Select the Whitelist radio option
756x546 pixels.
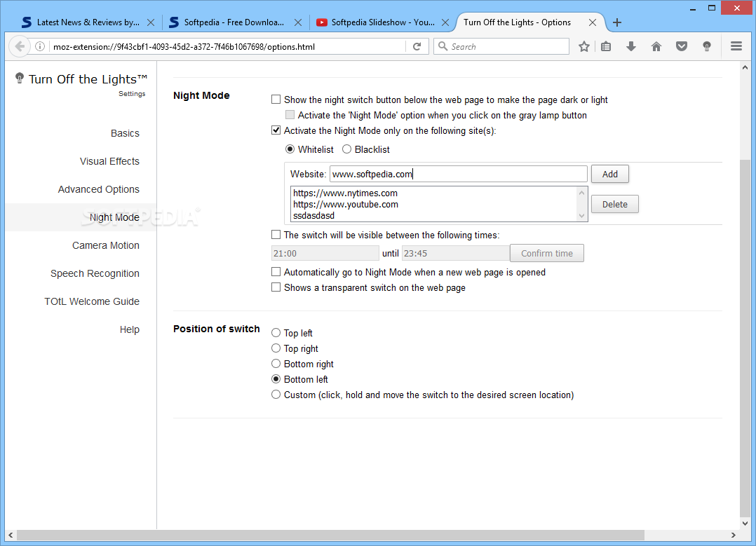(290, 149)
